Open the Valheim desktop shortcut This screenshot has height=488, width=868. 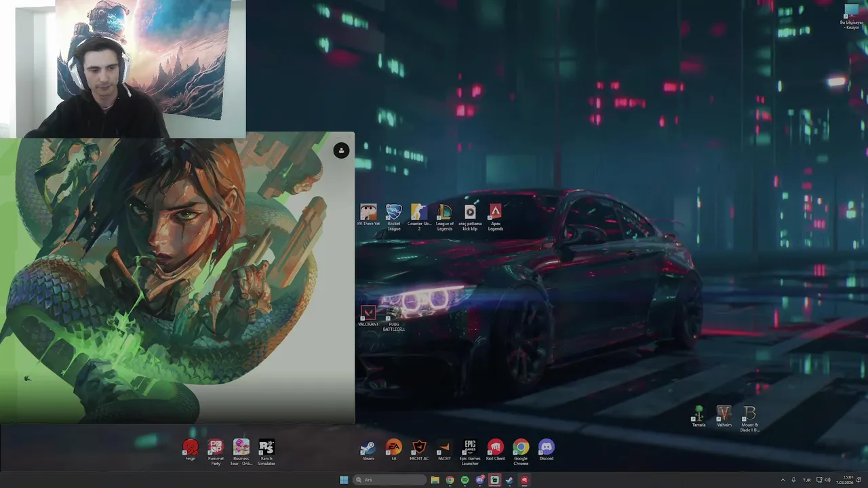(724, 417)
